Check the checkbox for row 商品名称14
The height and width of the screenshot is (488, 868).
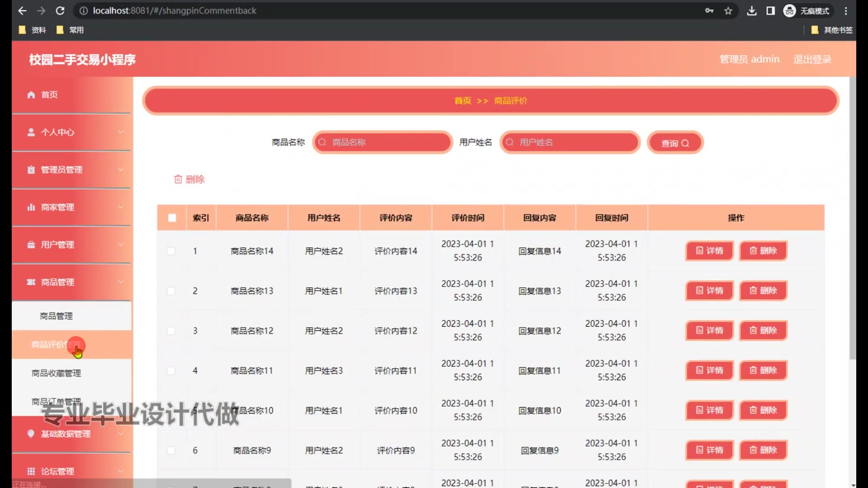coord(171,251)
